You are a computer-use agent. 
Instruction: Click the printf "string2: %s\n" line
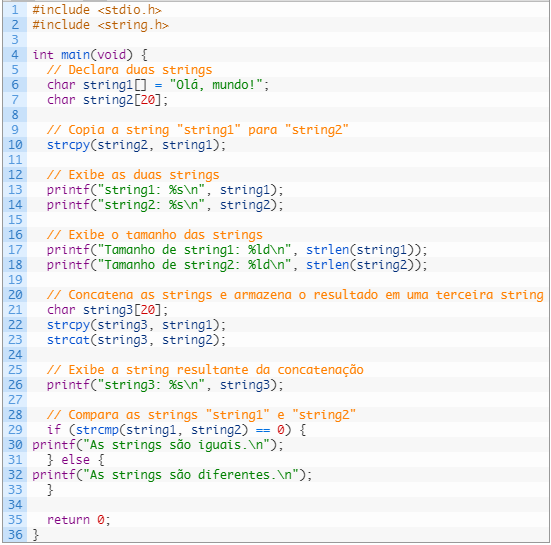(x=165, y=205)
